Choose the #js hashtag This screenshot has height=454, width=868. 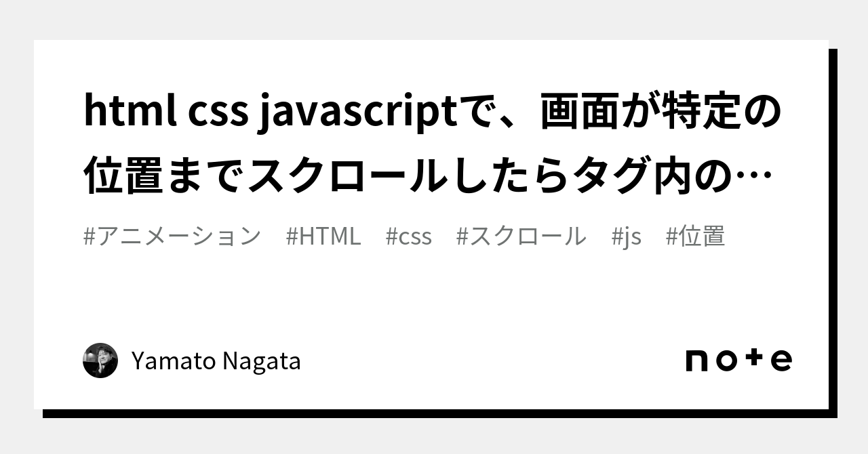tap(626, 236)
